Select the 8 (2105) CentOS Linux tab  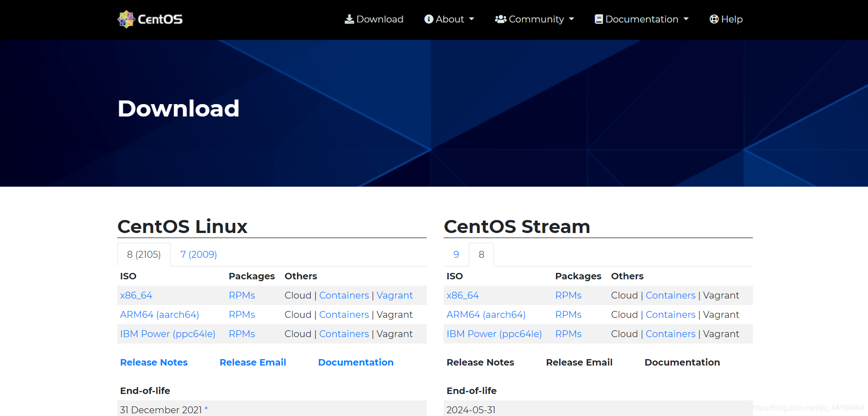pos(144,255)
